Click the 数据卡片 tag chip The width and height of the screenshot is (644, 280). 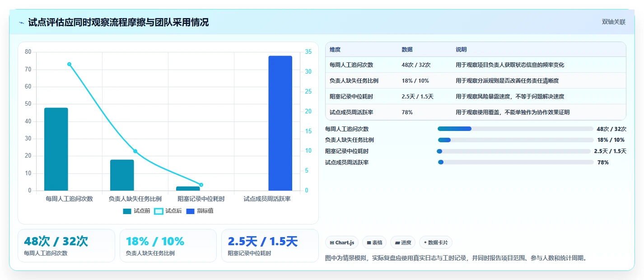pos(436,243)
